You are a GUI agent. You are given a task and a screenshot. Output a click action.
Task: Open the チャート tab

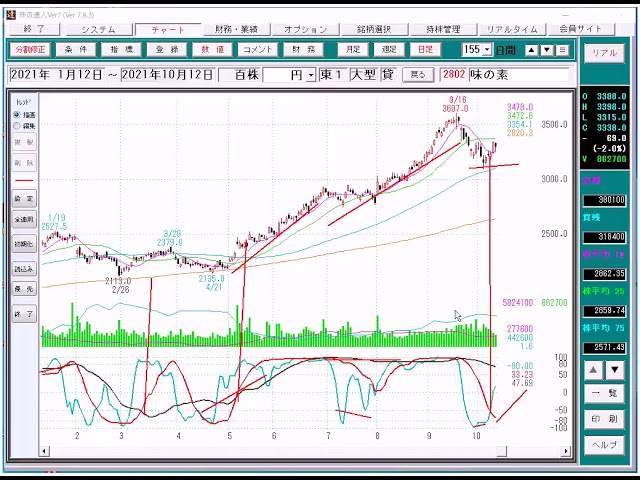point(170,29)
